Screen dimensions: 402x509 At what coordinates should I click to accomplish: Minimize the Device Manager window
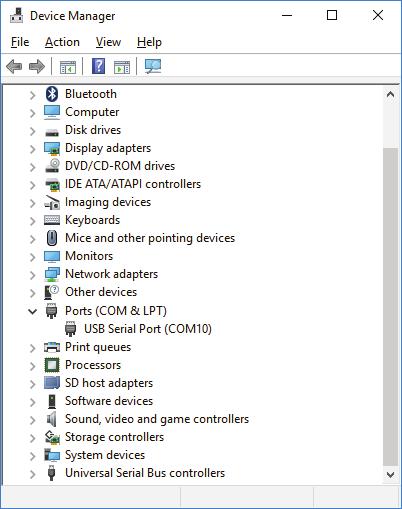pos(287,15)
